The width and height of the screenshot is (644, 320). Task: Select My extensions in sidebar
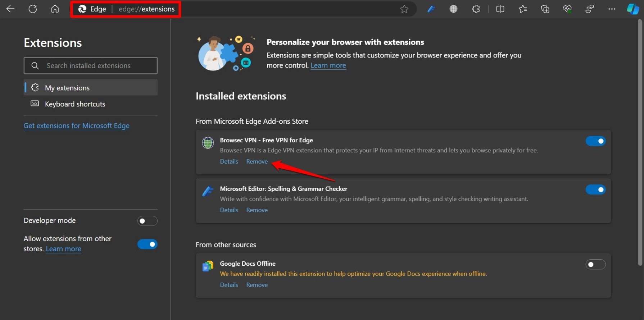(91, 88)
